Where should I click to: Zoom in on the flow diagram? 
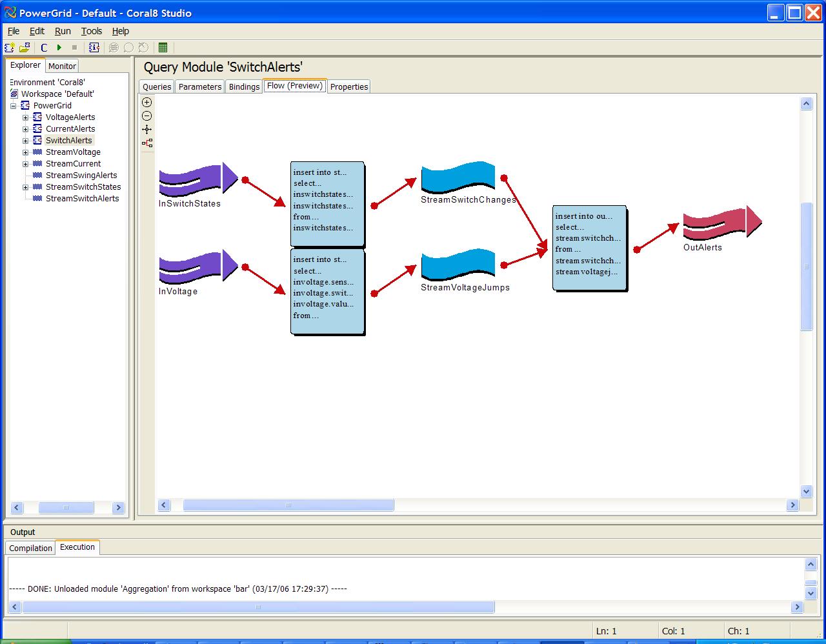coord(147,102)
